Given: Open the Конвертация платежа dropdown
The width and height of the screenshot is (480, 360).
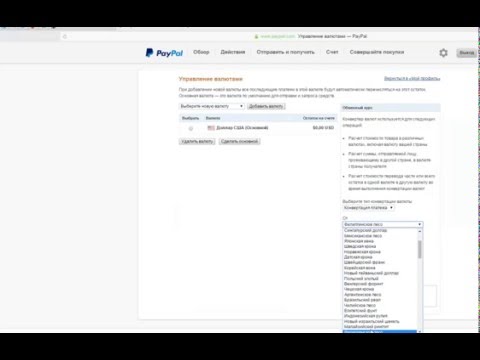Looking at the screenshot, I should click(368, 208).
